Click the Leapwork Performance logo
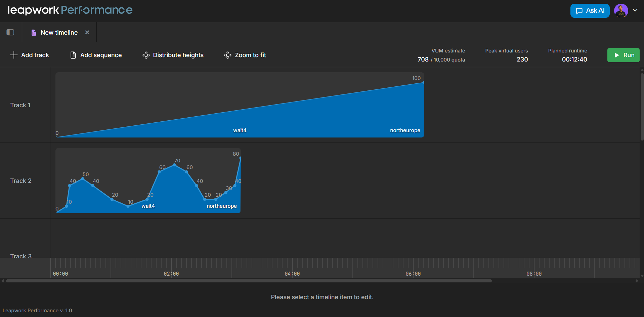 70,10
